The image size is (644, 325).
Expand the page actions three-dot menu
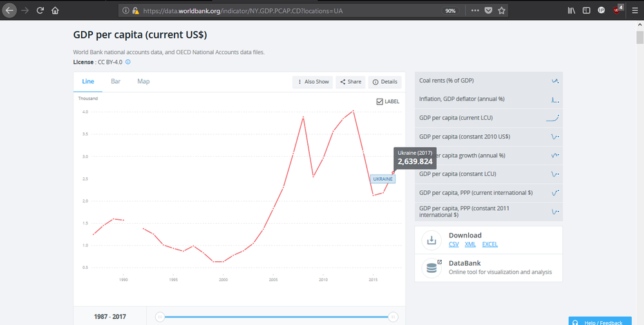pyautogui.click(x=475, y=10)
